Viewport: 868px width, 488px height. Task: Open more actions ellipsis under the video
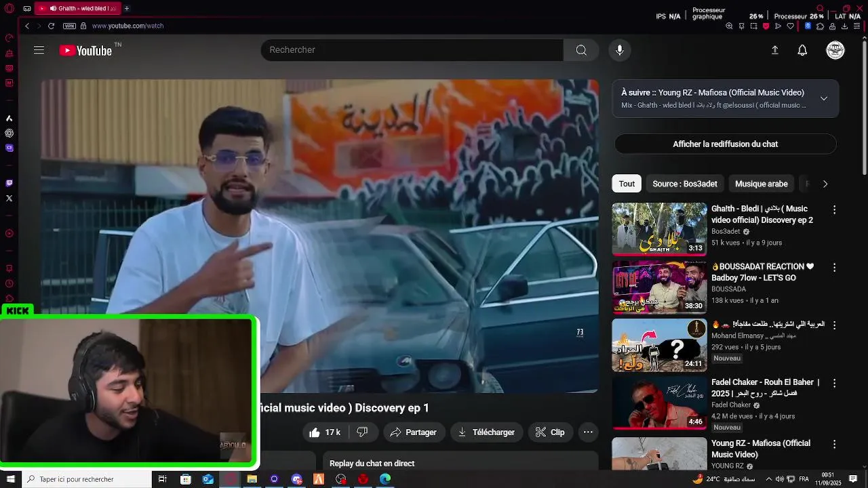click(x=588, y=432)
